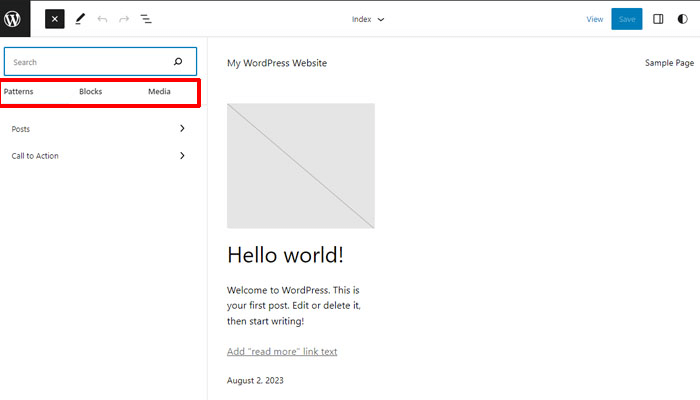Select the Hello world! post title
The height and width of the screenshot is (400, 700).
pyautogui.click(x=285, y=255)
